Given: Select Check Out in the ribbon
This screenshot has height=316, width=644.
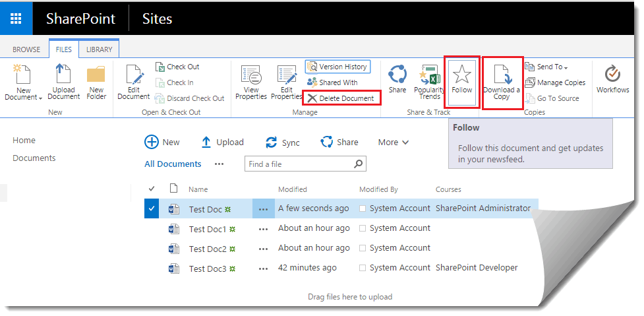Looking at the screenshot, I should coord(177,67).
